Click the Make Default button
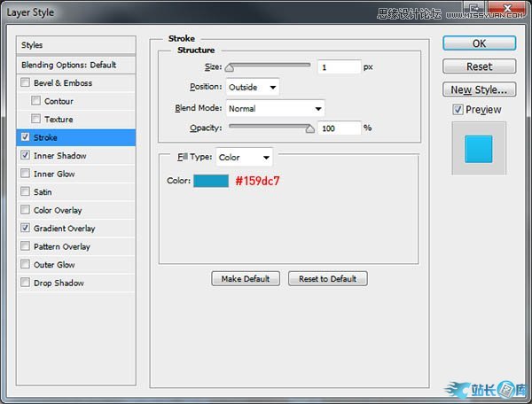Screen dimensions: 532x404 (246, 279)
